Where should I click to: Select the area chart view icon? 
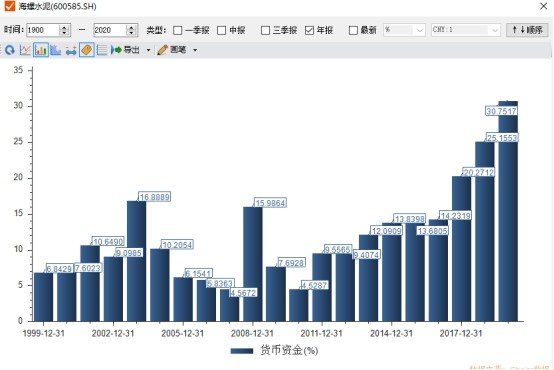click(x=56, y=50)
